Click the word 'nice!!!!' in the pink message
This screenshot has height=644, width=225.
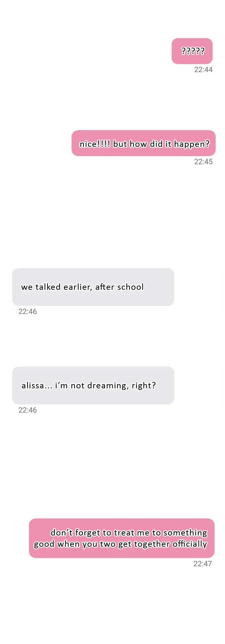coord(95,144)
